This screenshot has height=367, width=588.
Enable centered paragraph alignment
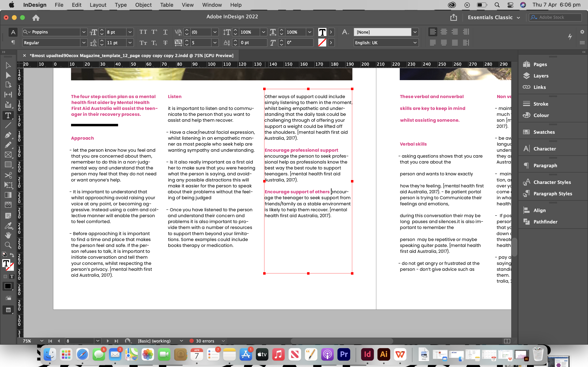click(444, 32)
